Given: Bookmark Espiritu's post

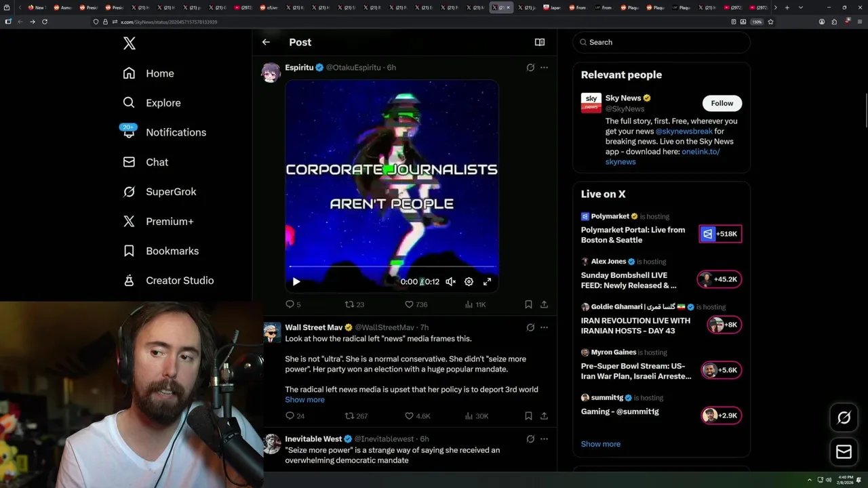Looking at the screenshot, I should 528,304.
